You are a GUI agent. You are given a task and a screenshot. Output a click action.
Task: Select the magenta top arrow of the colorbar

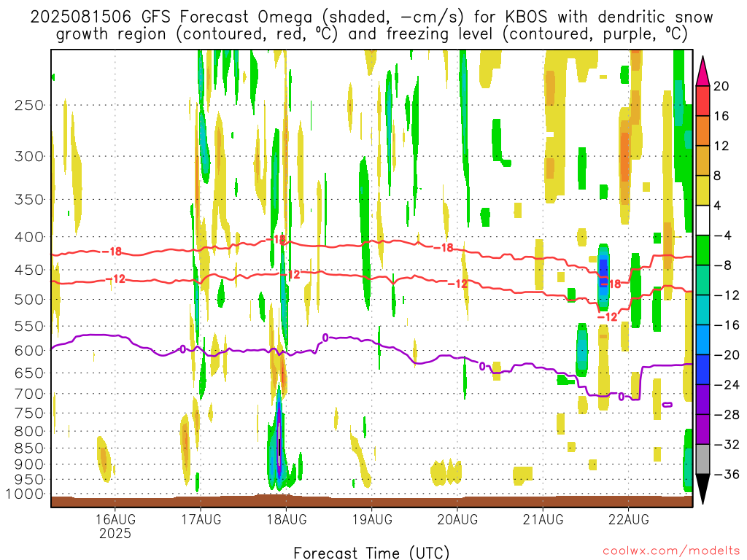(x=703, y=71)
